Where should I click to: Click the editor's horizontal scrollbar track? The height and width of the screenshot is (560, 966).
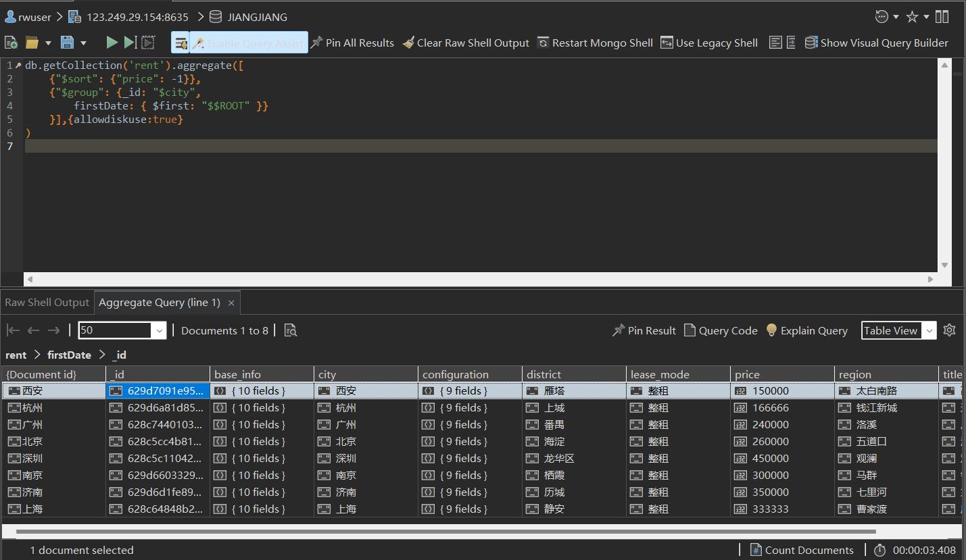coord(481,279)
